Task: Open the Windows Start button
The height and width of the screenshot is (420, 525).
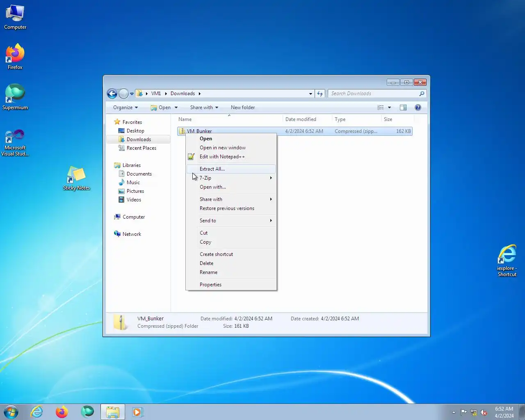Action: coord(11,412)
